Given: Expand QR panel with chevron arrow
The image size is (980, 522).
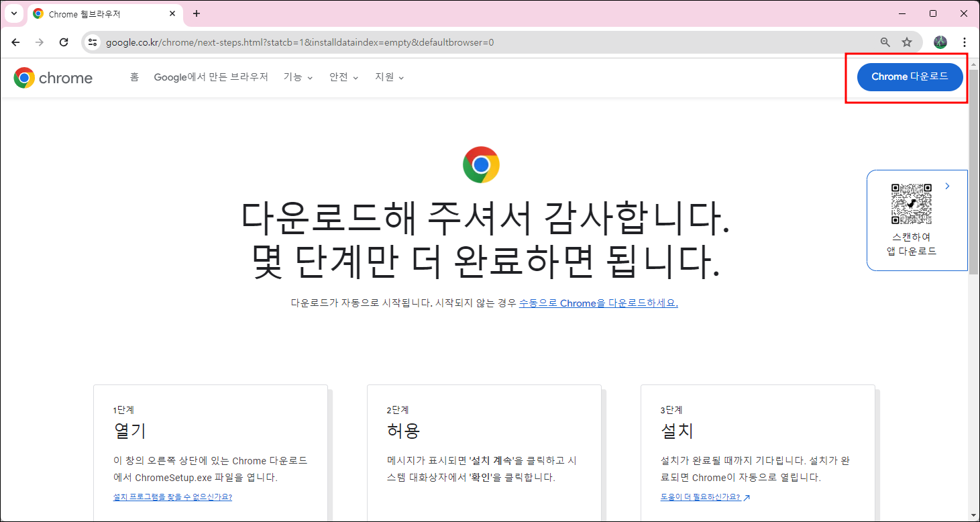Looking at the screenshot, I should pos(947,186).
